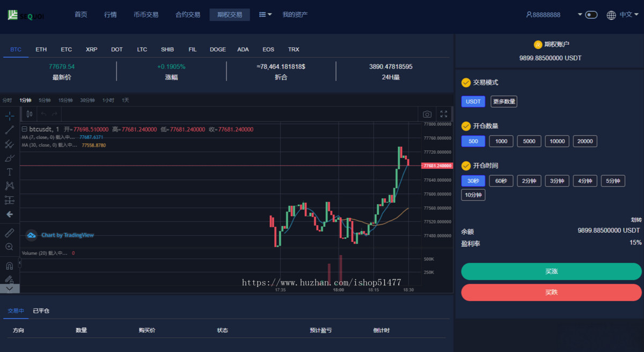Select the trend line drawing tool
The image size is (644, 352).
pyautogui.click(x=10, y=130)
